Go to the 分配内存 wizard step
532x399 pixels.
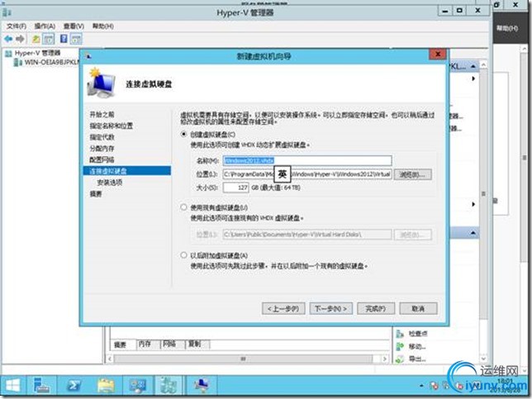pyautogui.click(x=102, y=148)
